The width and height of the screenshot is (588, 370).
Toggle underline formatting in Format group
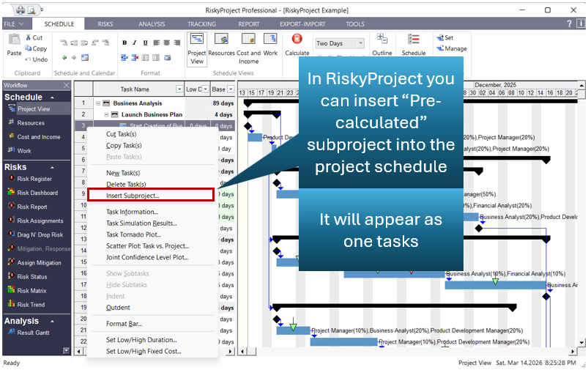tap(145, 42)
